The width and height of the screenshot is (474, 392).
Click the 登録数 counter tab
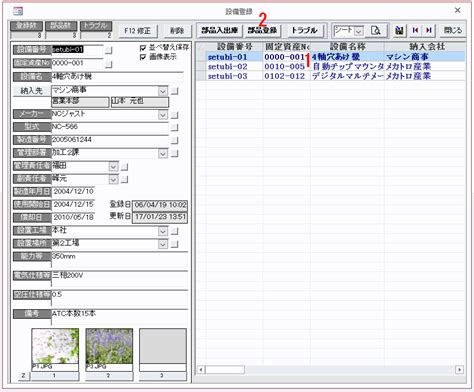[26, 26]
